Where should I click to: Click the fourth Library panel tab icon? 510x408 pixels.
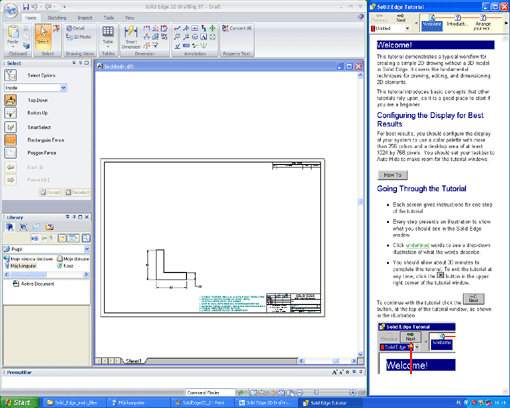coord(50,227)
